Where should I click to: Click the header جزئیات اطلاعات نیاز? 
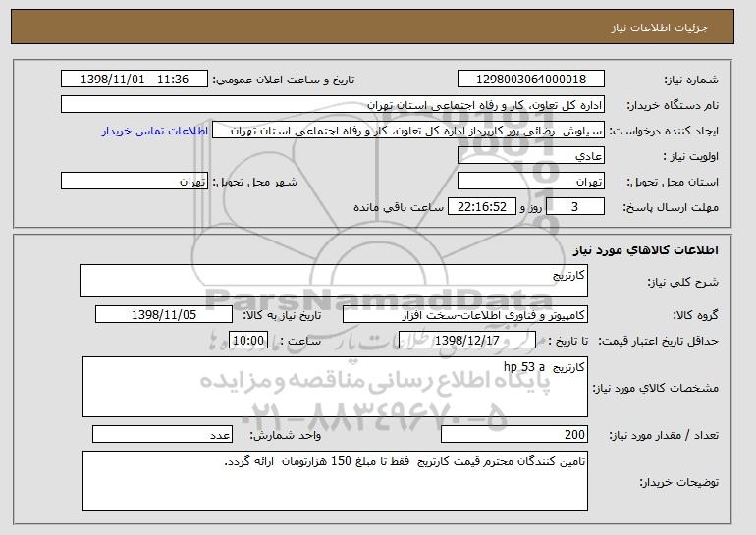point(659,27)
